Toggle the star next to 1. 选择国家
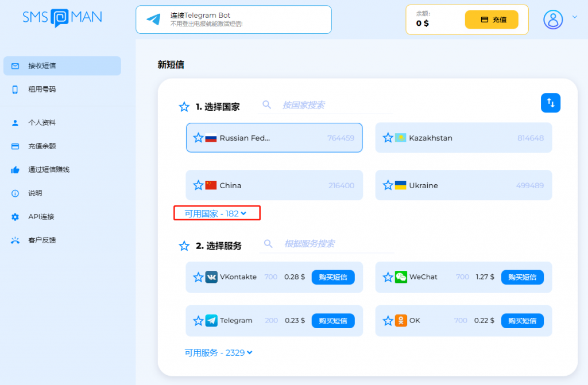Image resolution: width=588 pixels, height=385 pixels. 184,107
